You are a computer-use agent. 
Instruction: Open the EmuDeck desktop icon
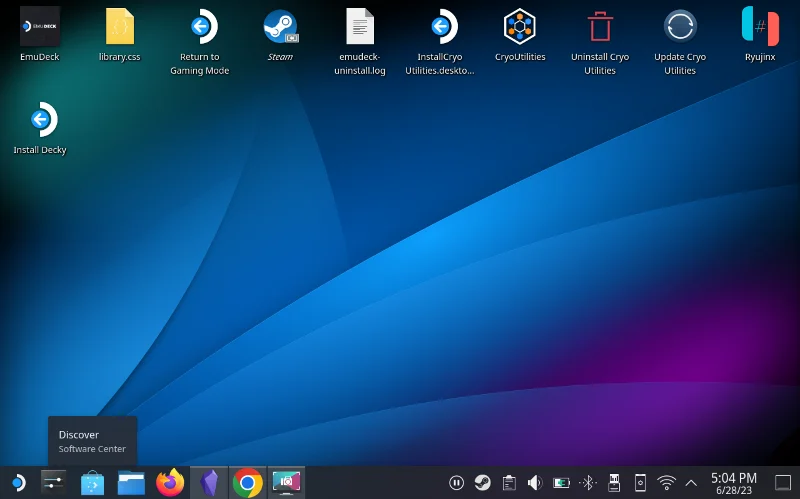[40, 27]
